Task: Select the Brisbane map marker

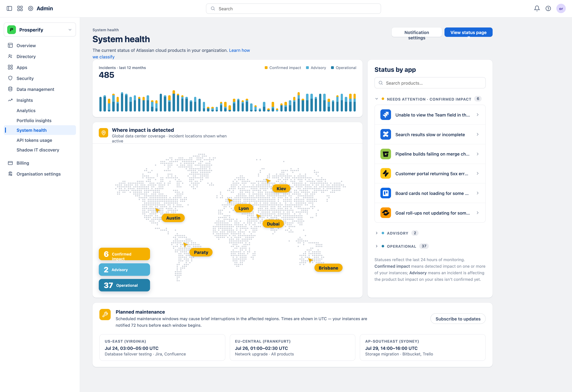Action: click(x=328, y=268)
